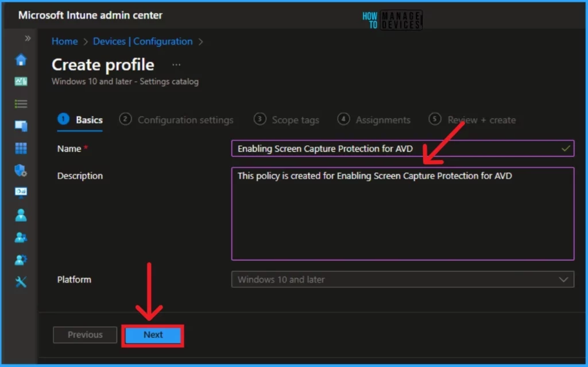The image size is (588, 367).
Task: Expand the left navigation sidebar
Action: (x=28, y=38)
